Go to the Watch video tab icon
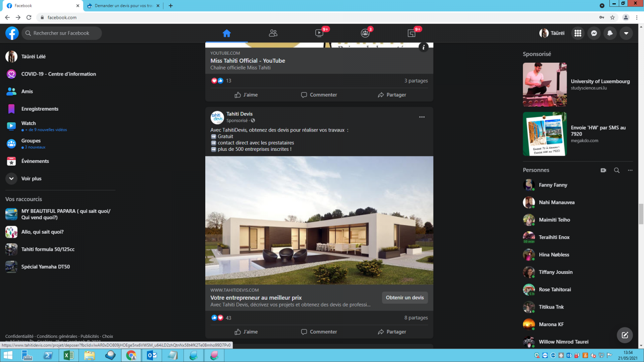This screenshot has width=644, height=362. coord(320,33)
